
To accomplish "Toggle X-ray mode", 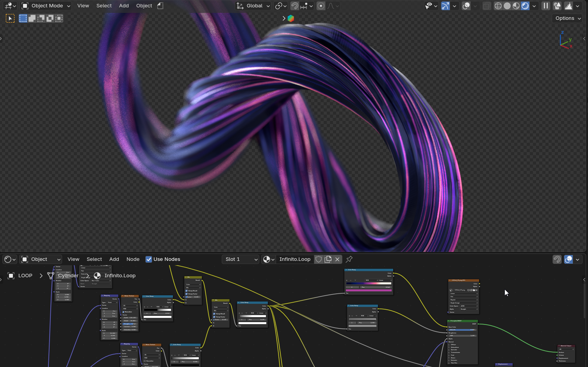I will (486, 6).
